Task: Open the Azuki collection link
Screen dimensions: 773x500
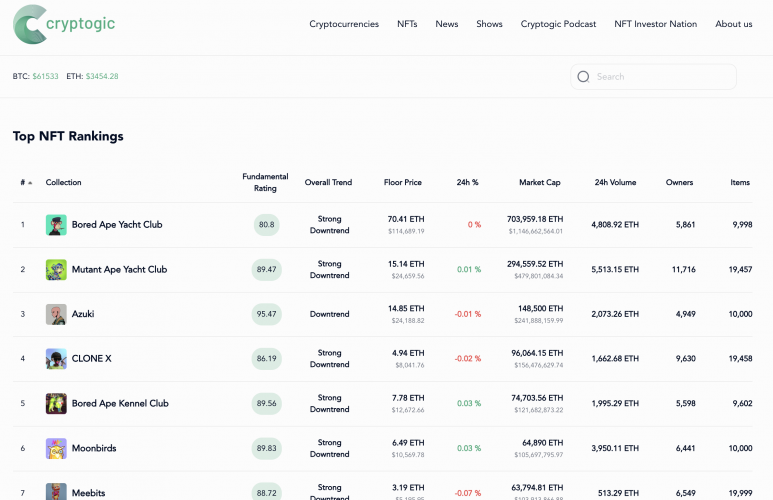Action: click(83, 314)
